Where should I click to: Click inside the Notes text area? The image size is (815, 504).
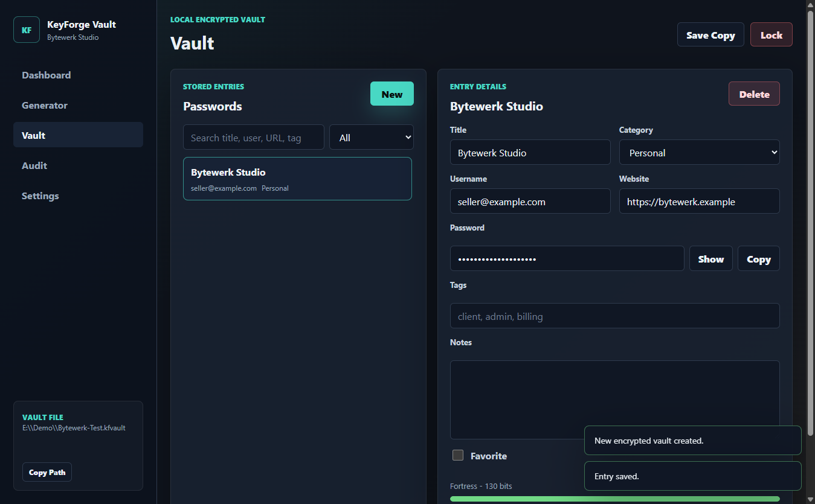coord(615,400)
